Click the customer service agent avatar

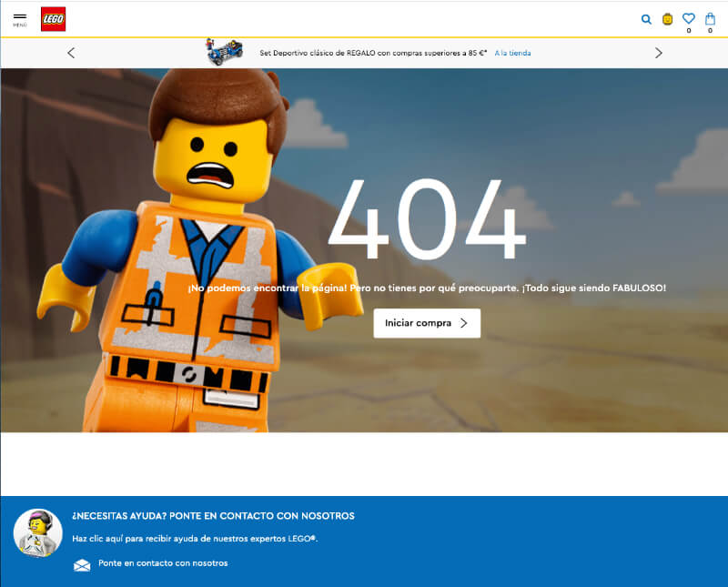(x=38, y=533)
